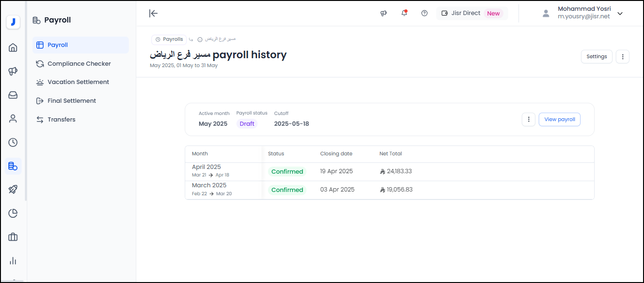Open Vacation Settlement from payroll menu
The height and width of the screenshot is (283, 644).
pos(78,82)
